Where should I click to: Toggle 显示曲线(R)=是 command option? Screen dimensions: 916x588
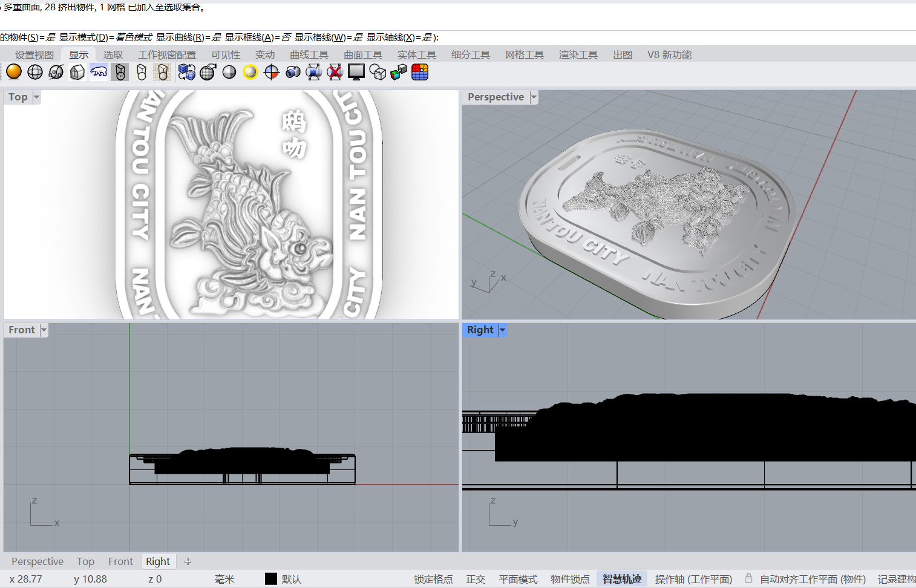coord(189,37)
